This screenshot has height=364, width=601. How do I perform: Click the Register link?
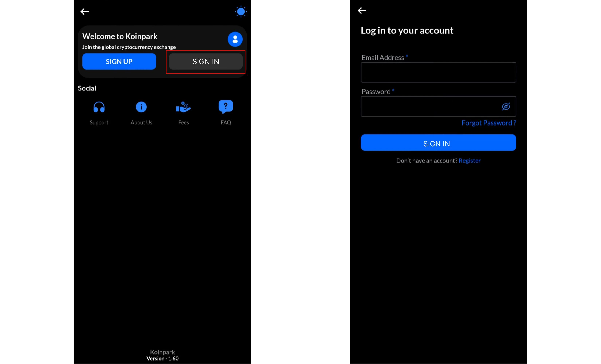click(x=470, y=160)
